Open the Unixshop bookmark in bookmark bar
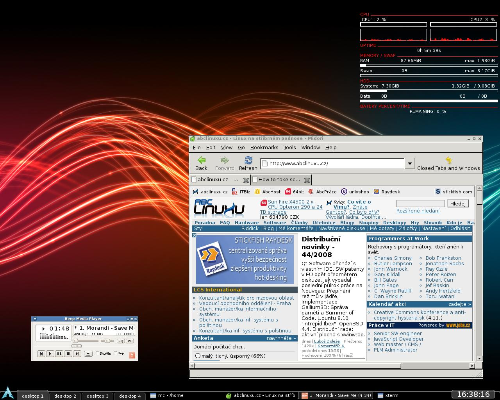This screenshot has height=400, width=500. [355, 192]
